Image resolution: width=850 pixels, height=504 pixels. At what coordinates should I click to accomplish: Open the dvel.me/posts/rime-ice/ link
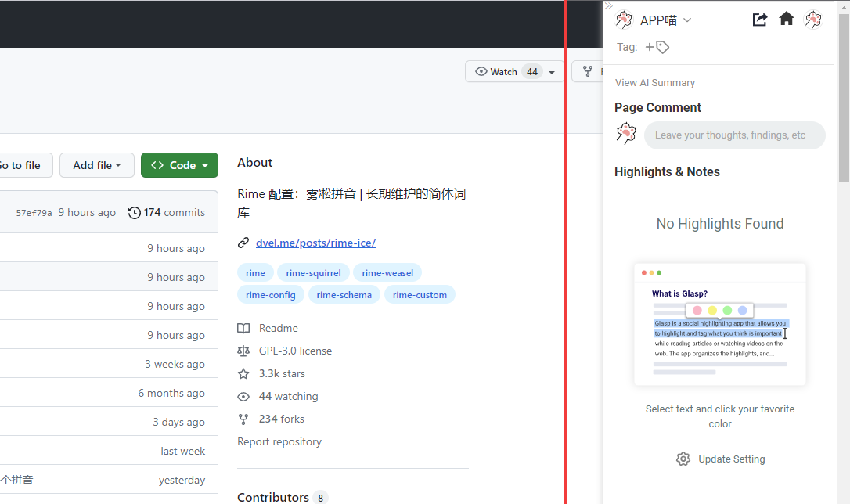315,243
